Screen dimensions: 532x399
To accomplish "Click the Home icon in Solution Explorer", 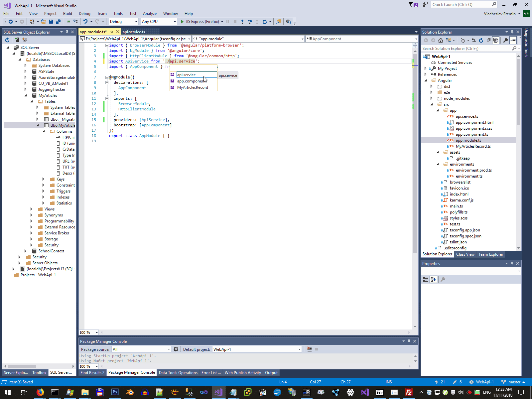I will click(x=441, y=40).
